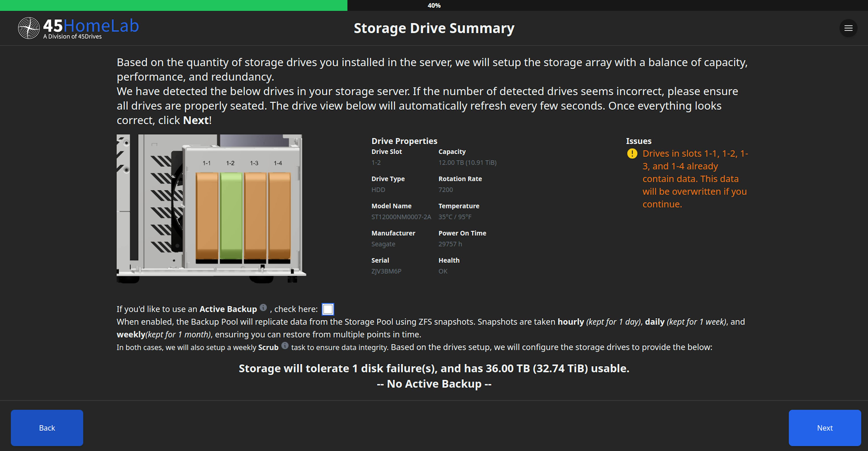Viewport: 868px width, 451px height.
Task: Click the serial number ZJV3BM6P
Action: (x=386, y=271)
